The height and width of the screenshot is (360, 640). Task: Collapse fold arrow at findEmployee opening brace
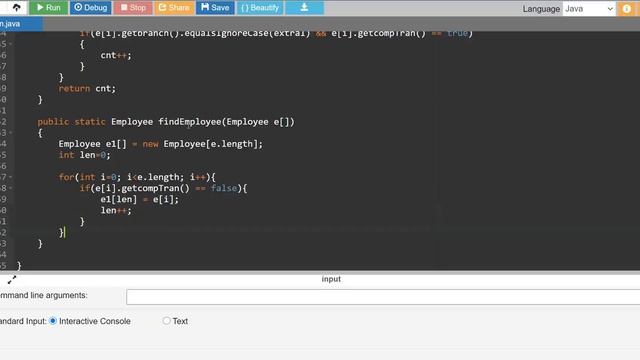click(11, 133)
